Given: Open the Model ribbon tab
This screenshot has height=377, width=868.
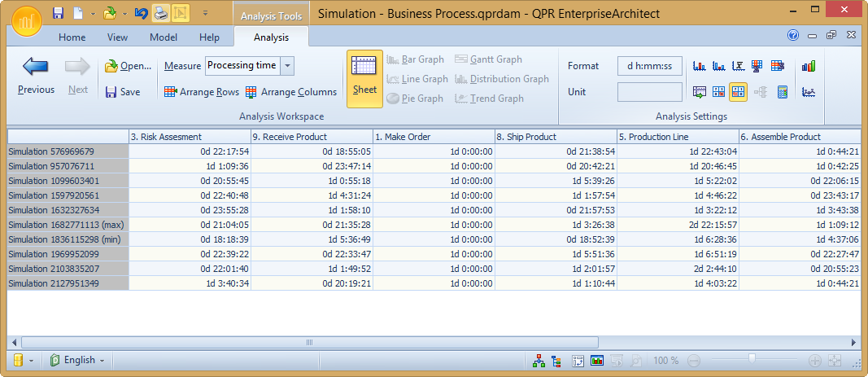Looking at the screenshot, I should pos(164,37).
